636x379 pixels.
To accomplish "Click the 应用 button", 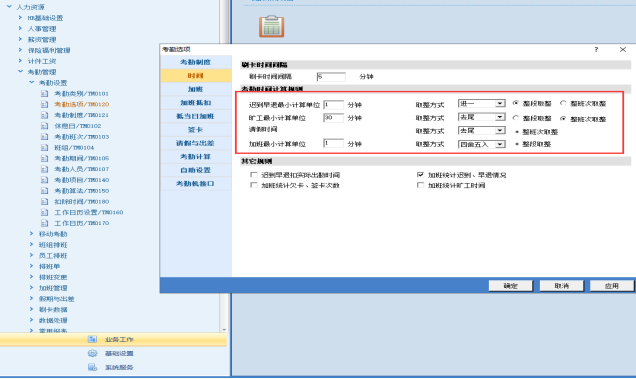I will click(x=612, y=286).
